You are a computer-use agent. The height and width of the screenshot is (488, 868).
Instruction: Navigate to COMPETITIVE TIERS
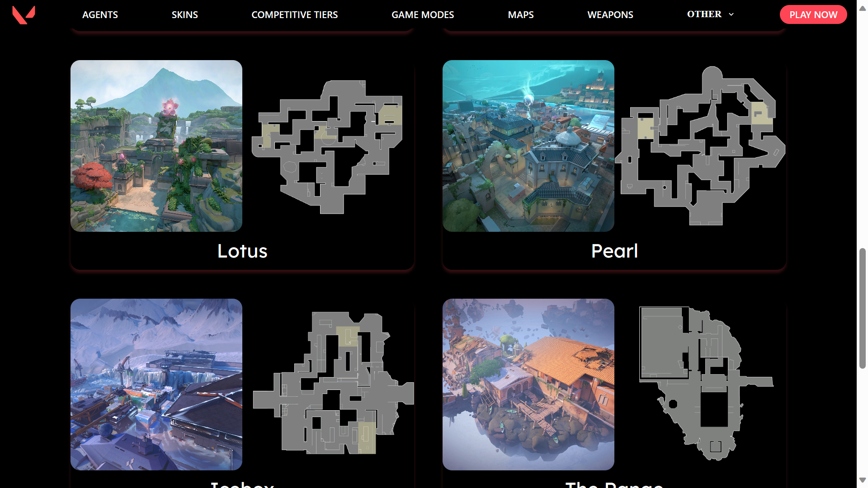click(x=294, y=14)
